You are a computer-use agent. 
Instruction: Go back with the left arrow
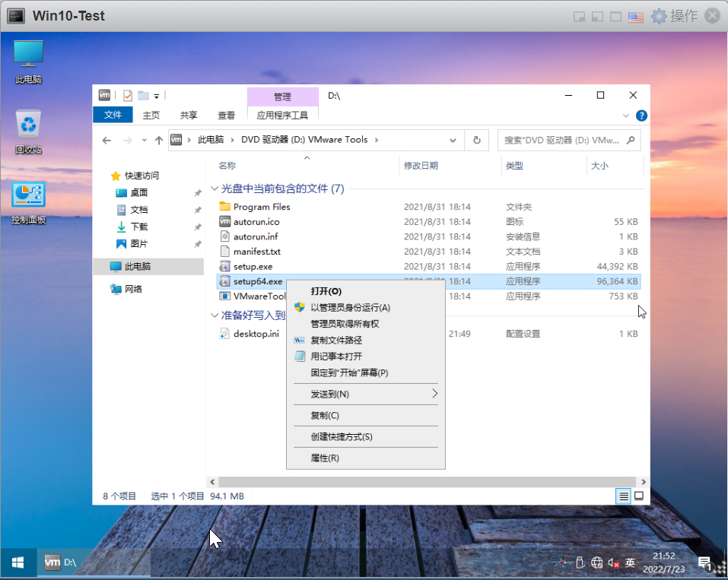(106, 140)
